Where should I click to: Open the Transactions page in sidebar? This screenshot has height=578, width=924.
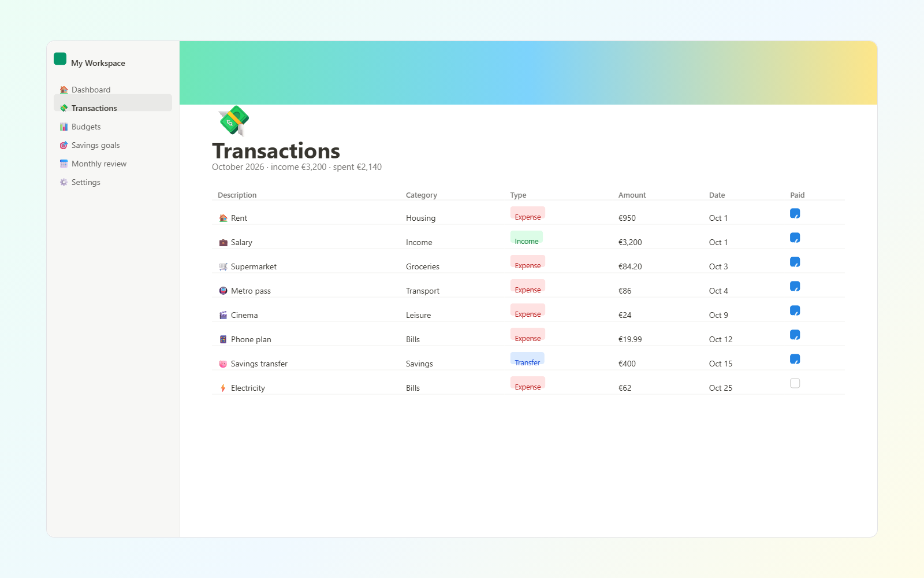pos(113,103)
